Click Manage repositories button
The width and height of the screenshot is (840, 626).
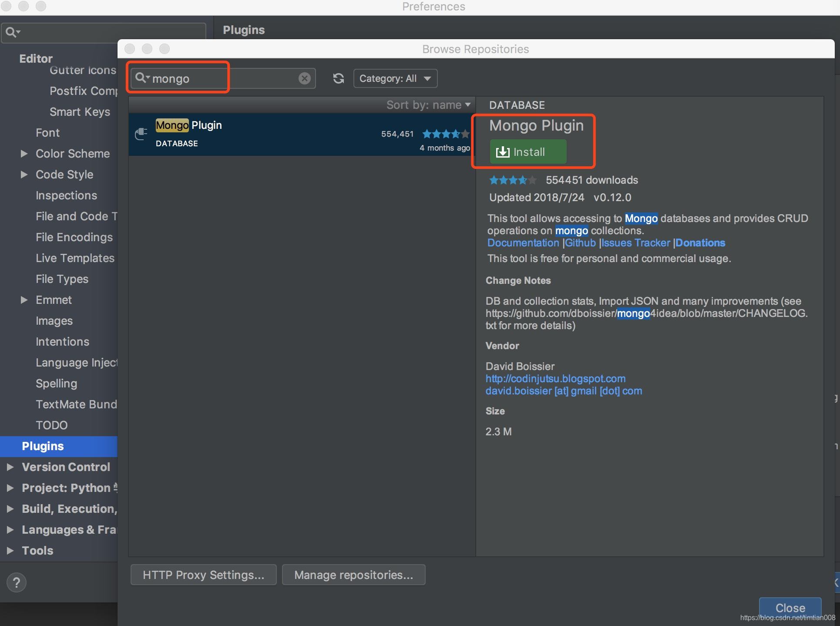tap(353, 575)
